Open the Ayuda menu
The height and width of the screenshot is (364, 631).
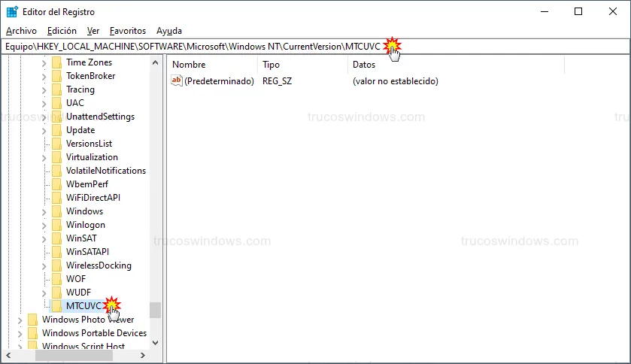(168, 31)
